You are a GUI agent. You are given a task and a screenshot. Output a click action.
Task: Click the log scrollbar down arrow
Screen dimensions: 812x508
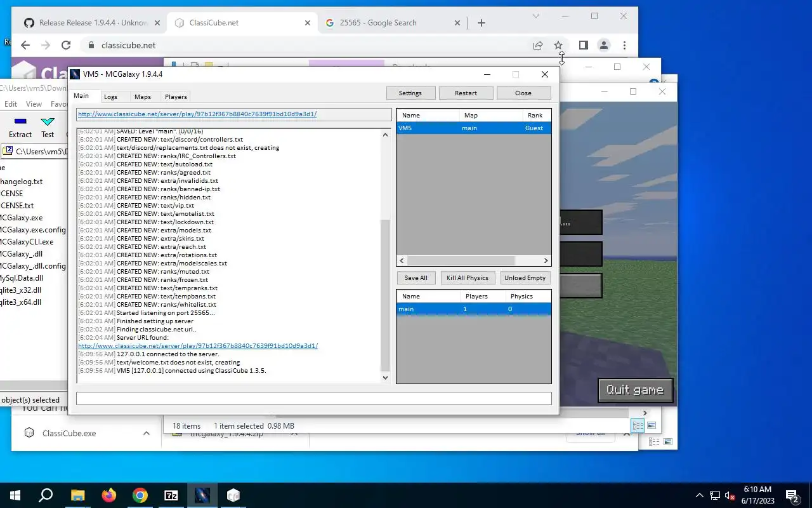(385, 378)
